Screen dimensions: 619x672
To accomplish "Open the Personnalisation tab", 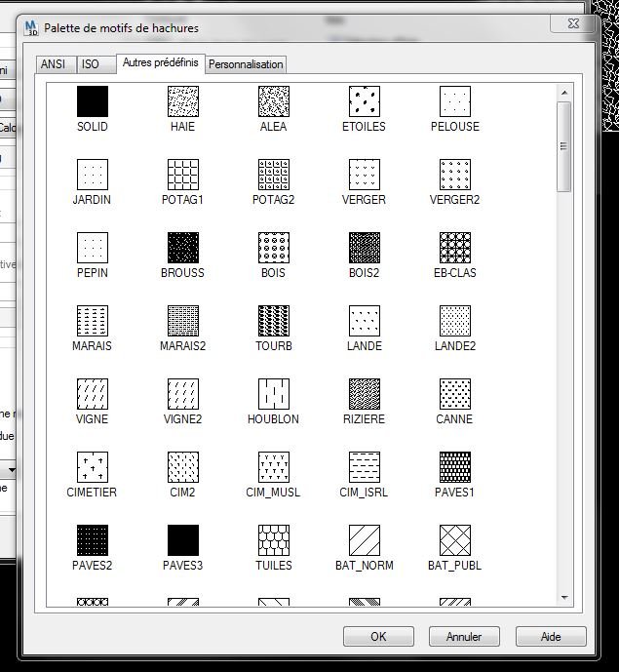I will pos(246,64).
